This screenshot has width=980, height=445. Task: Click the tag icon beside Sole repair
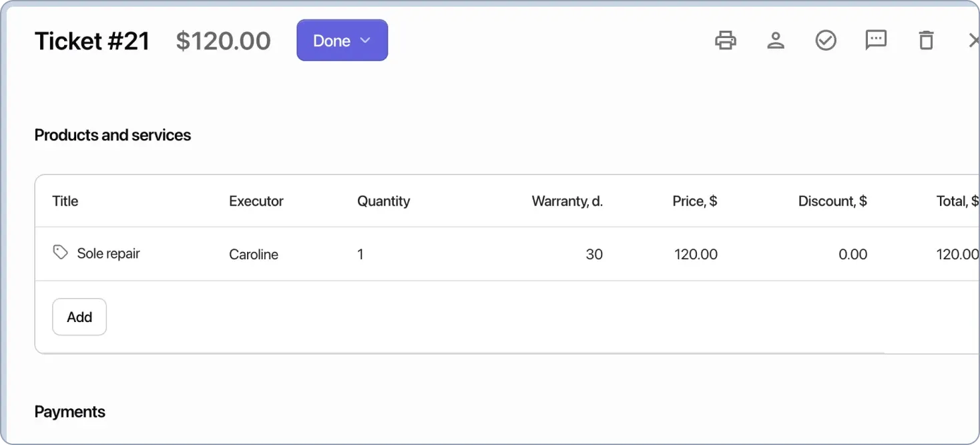[x=60, y=253]
